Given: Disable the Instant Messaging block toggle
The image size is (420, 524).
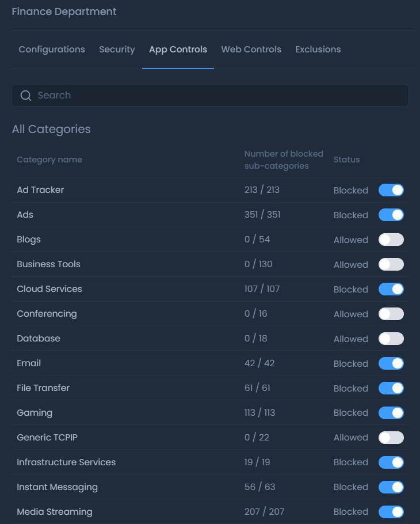Looking at the screenshot, I should [x=391, y=487].
